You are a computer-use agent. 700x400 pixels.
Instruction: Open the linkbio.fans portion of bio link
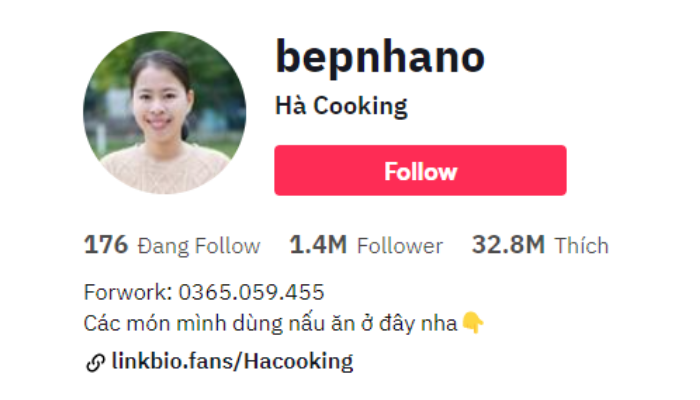click(x=173, y=361)
